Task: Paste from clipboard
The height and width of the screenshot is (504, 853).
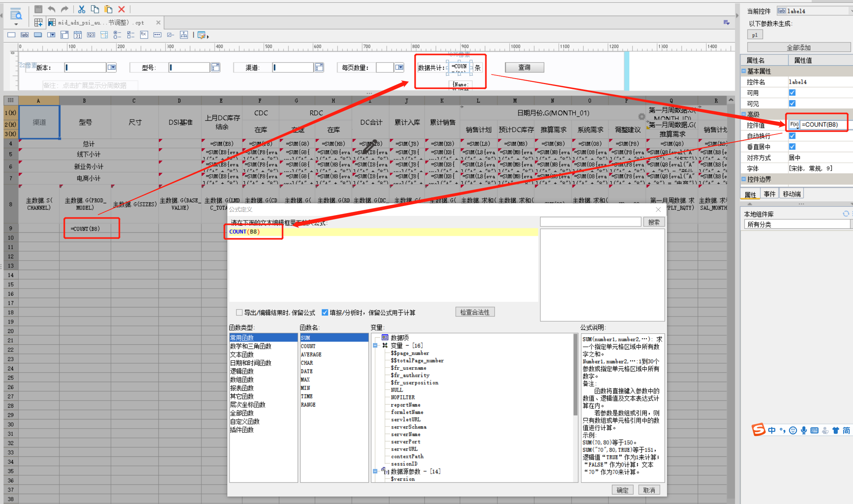Action: pos(108,9)
